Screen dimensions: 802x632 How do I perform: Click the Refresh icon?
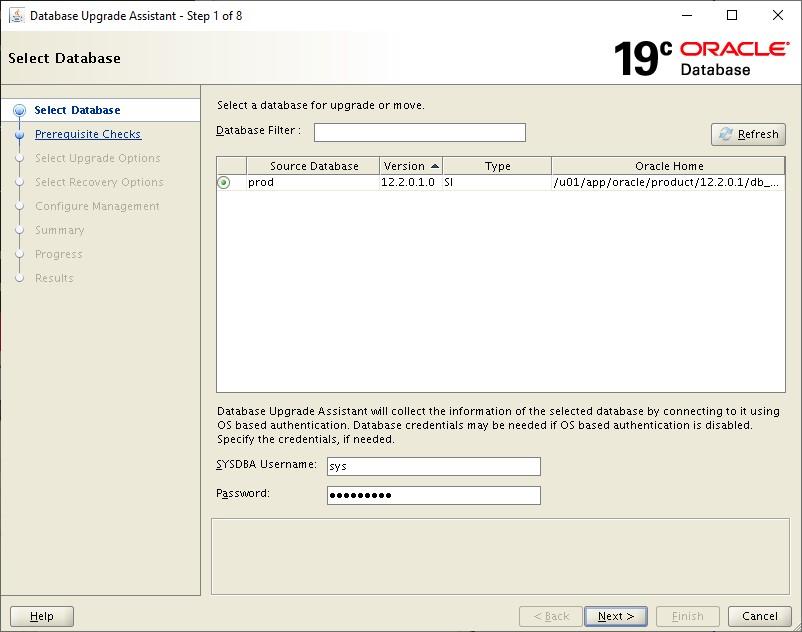pyautogui.click(x=724, y=133)
